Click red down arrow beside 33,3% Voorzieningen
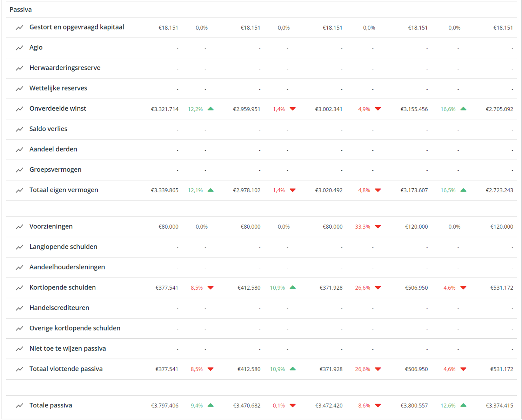Image resolution: width=522 pixels, height=420 pixels. coord(378,226)
